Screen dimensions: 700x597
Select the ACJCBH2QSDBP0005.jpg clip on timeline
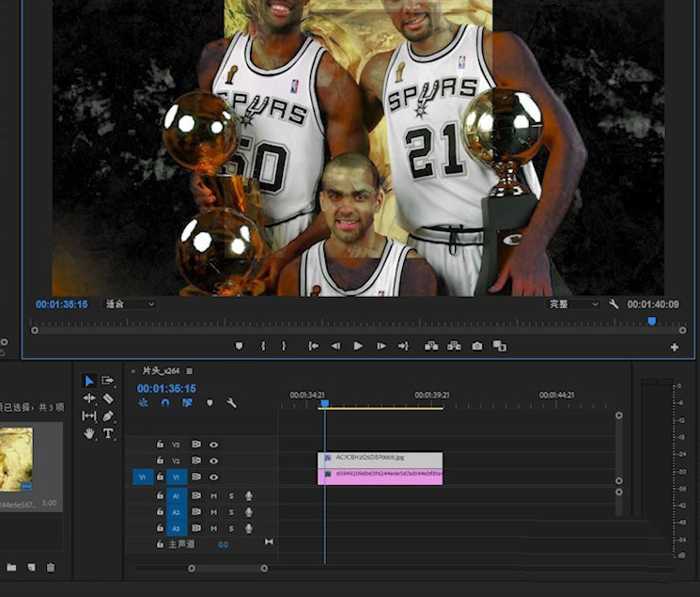(383, 458)
